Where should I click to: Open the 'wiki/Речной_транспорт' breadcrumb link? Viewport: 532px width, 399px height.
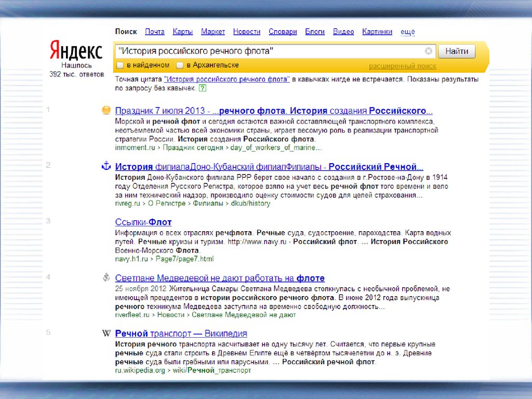212,370
